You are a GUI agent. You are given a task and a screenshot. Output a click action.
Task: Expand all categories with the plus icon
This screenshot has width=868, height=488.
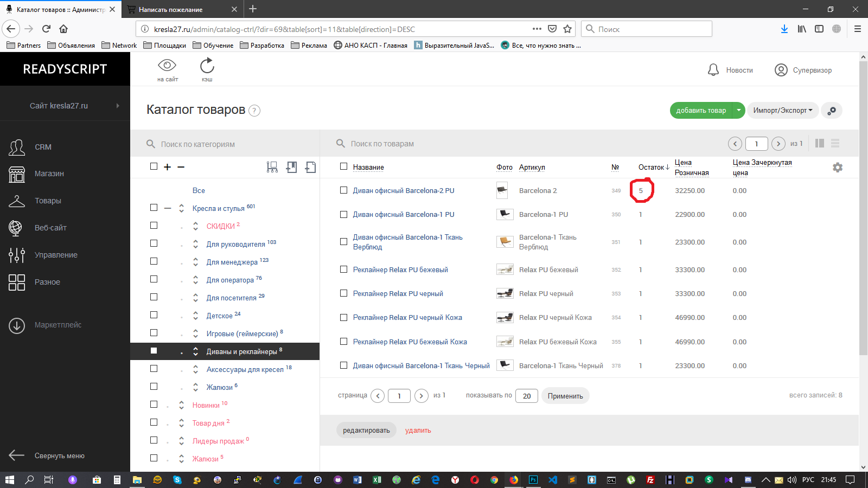pyautogui.click(x=168, y=167)
